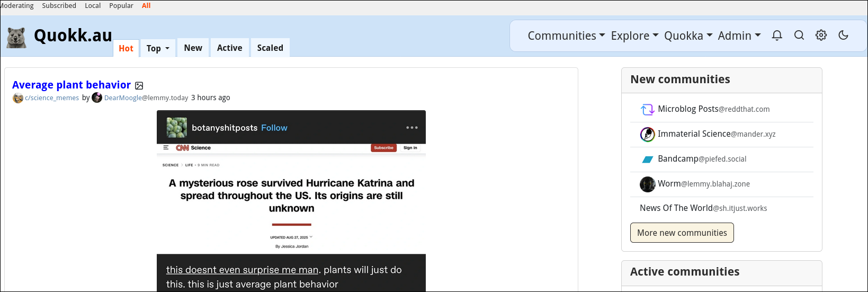Click the More new communities button
Screen dimensions: 868x292
[682, 233]
